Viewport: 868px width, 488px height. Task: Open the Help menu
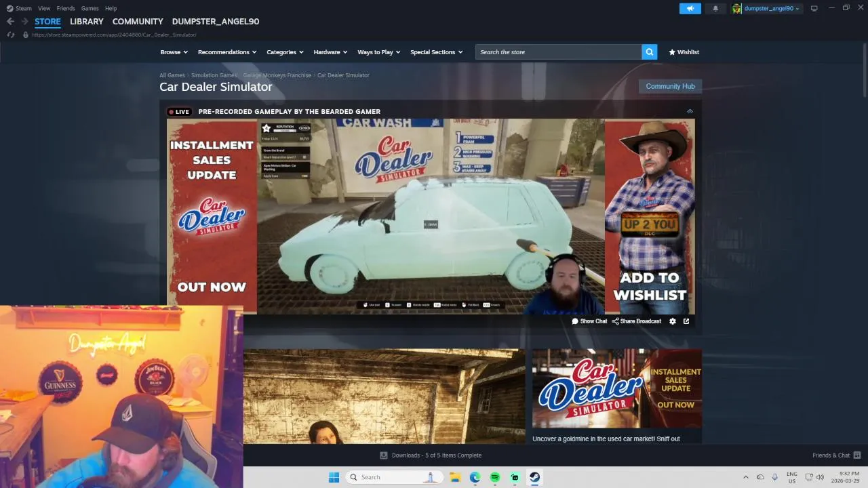coord(111,8)
